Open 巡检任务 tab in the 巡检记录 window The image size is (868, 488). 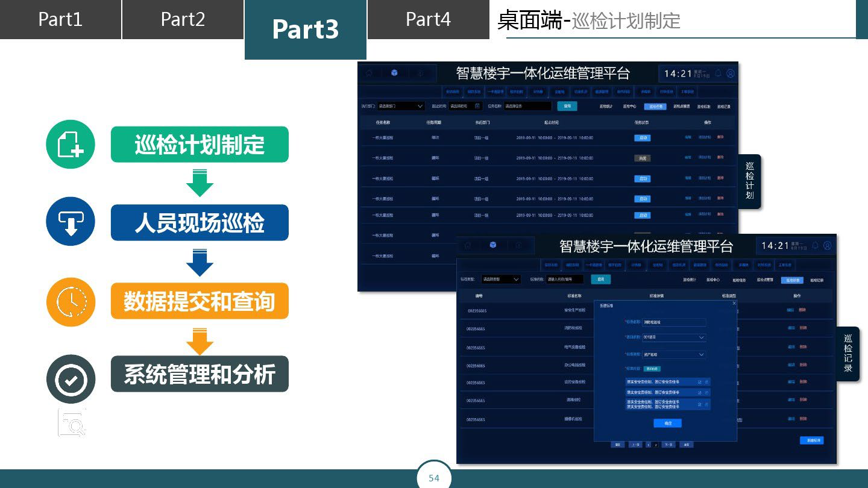point(740,280)
